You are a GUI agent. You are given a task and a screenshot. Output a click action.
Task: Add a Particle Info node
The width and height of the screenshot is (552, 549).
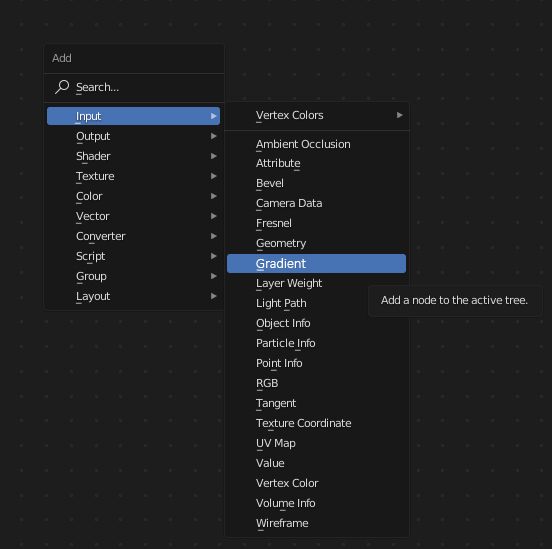coord(316,343)
